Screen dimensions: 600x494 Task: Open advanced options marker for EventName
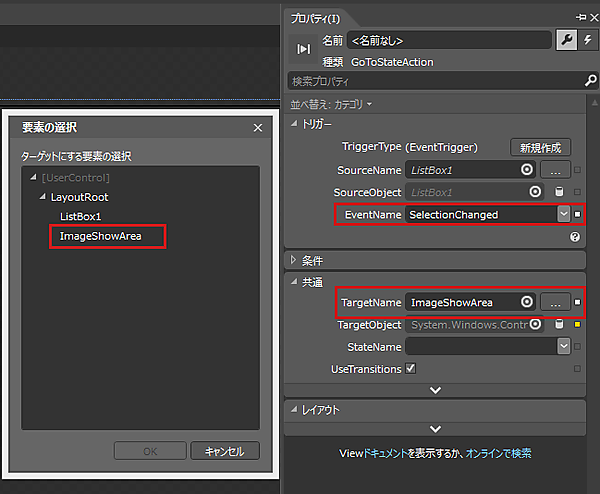pyautogui.click(x=577, y=214)
